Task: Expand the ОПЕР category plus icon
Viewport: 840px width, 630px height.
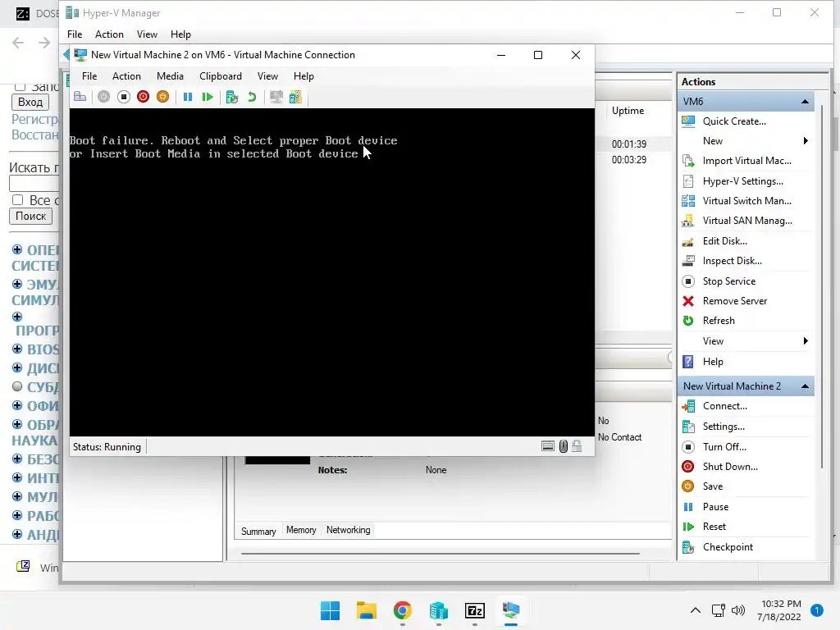Action: coord(17,249)
